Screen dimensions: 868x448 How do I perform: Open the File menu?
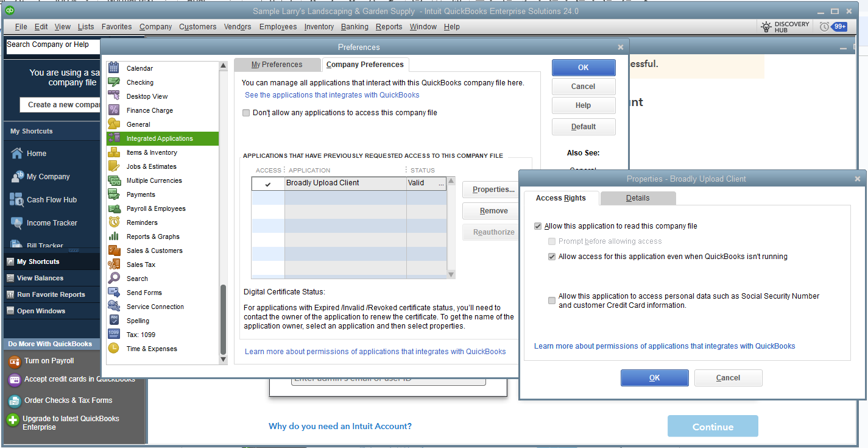(21, 27)
